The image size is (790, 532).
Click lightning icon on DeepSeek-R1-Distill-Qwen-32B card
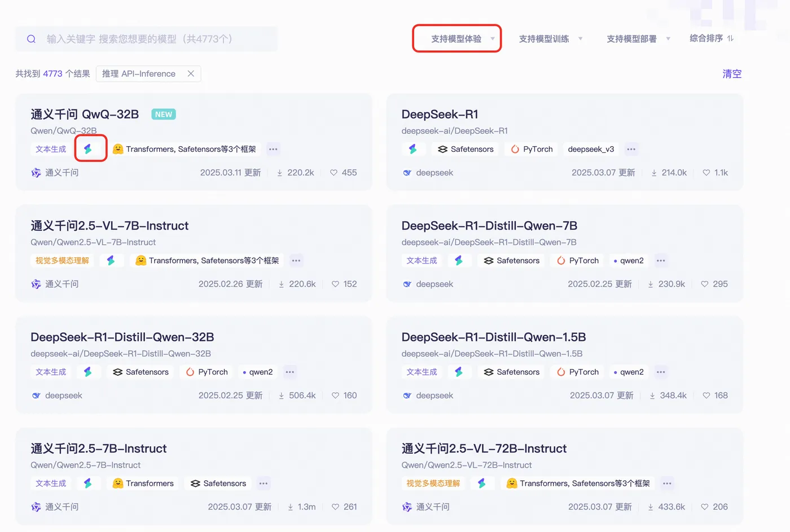(x=88, y=372)
